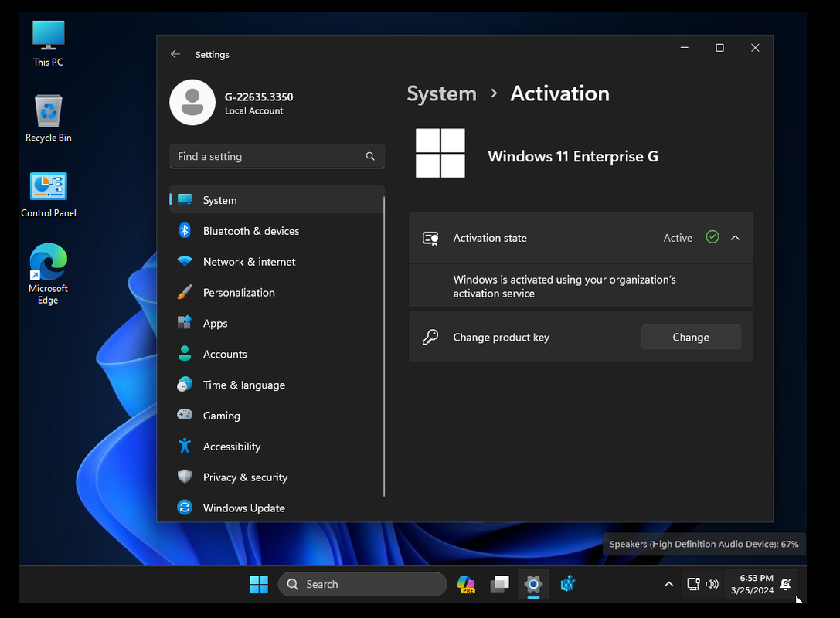The width and height of the screenshot is (840, 618).
Task: Select Apps in the settings sidebar
Action: 215,324
